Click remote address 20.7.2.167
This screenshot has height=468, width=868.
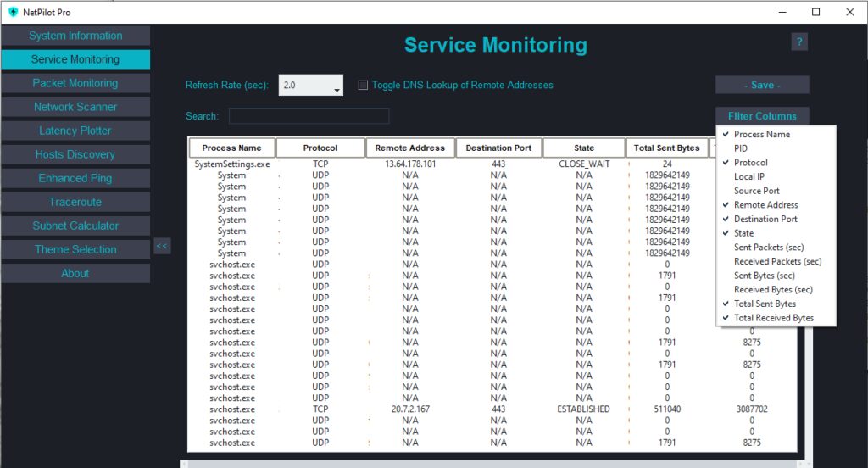[x=410, y=409]
